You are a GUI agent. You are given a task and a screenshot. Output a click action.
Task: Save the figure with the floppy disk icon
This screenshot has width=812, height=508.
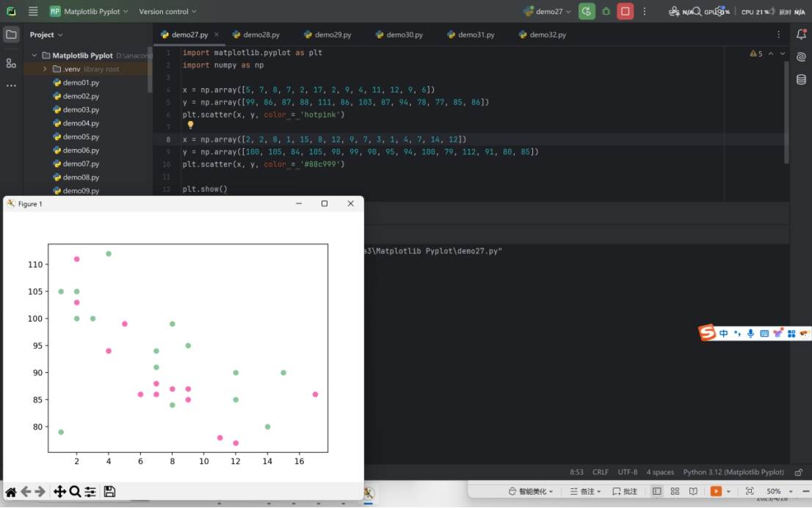tap(109, 492)
